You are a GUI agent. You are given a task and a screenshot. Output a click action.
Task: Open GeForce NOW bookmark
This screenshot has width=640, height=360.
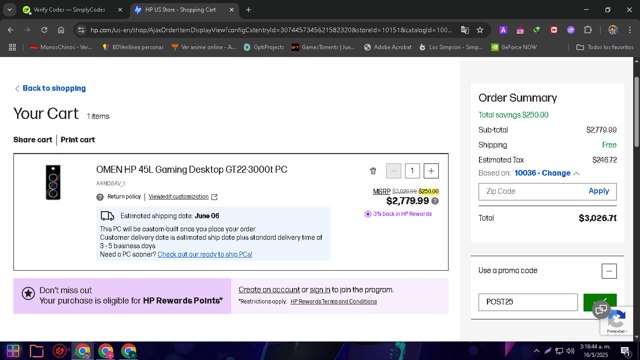[x=514, y=47]
